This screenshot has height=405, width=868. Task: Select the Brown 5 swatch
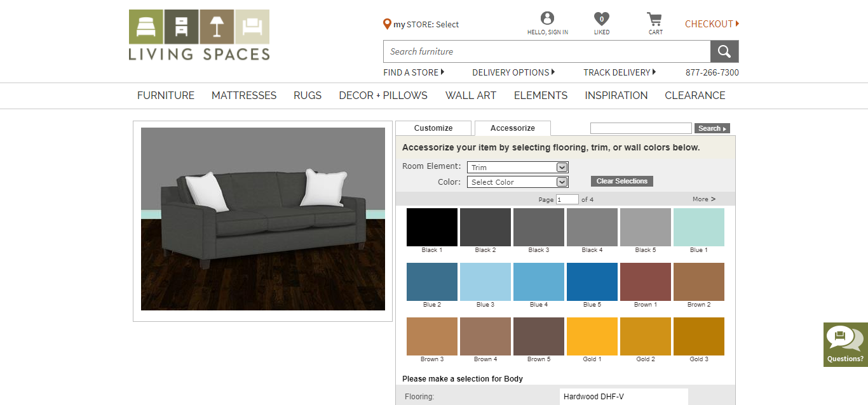click(539, 336)
